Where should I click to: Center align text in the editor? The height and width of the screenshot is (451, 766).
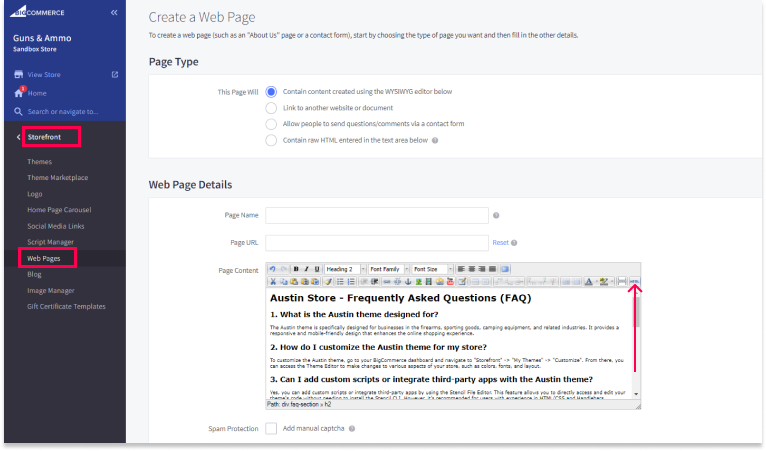click(x=472, y=269)
